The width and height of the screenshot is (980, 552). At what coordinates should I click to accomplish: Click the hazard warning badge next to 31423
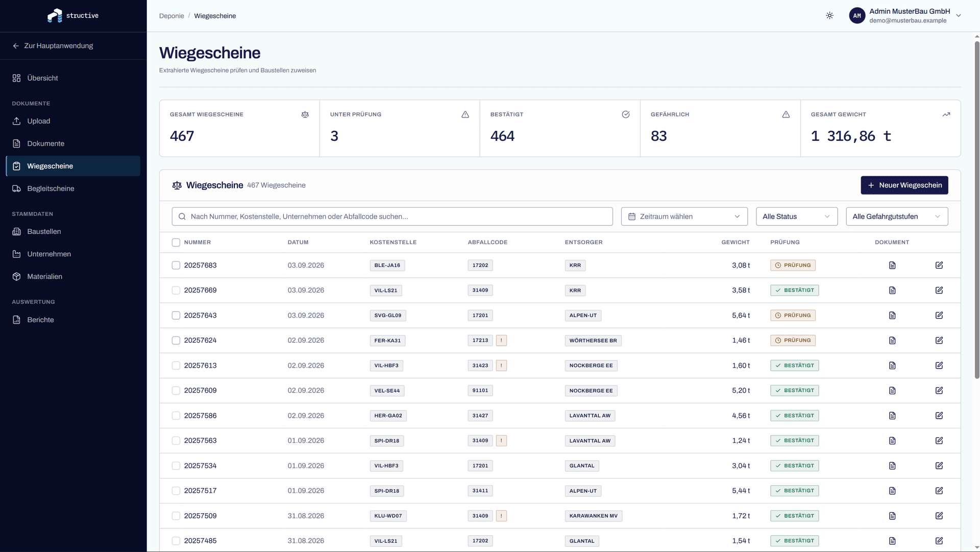click(501, 366)
